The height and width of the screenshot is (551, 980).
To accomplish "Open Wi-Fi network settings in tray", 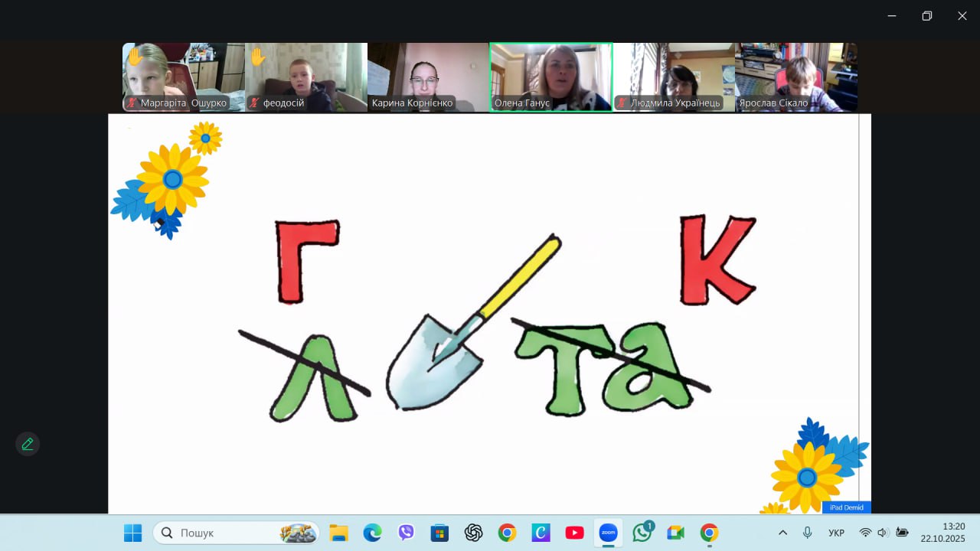I will pyautogui.click(x=865, y=533).
